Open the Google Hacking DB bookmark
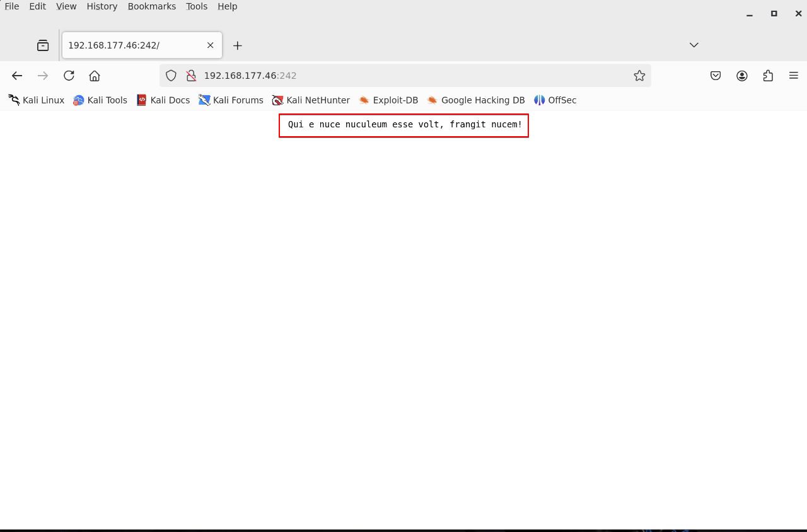 coord(476,100)
